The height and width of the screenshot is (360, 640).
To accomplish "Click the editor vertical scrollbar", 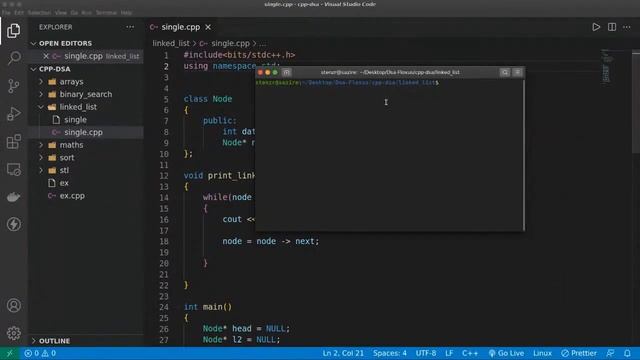I will point(636,102).
